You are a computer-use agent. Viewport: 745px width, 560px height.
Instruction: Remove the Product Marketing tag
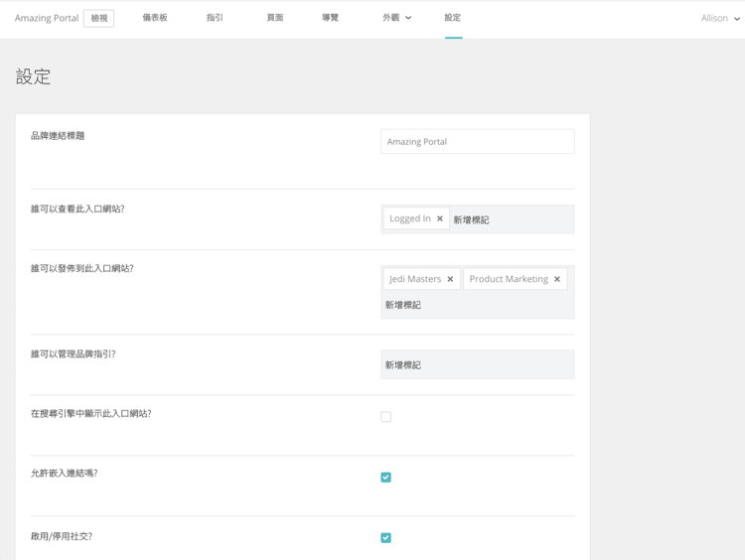pyautogui.click(x=557, y=279)
